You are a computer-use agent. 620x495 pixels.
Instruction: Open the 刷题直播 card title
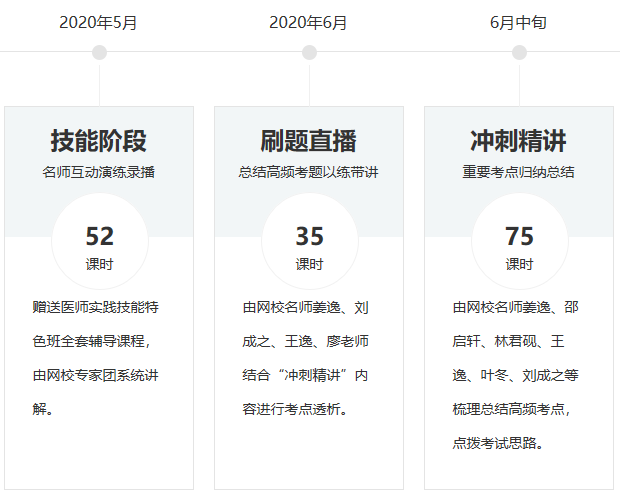point(309,140)
